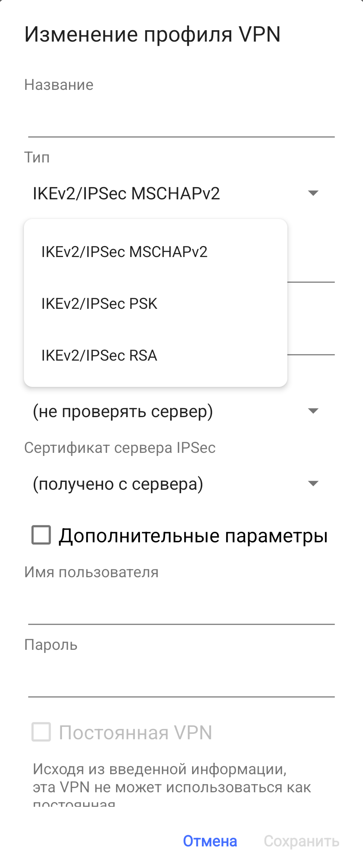Click the arrow beside (не проверять сервер)
This screenshot has height=868, width=363.
tap(313, 411)
